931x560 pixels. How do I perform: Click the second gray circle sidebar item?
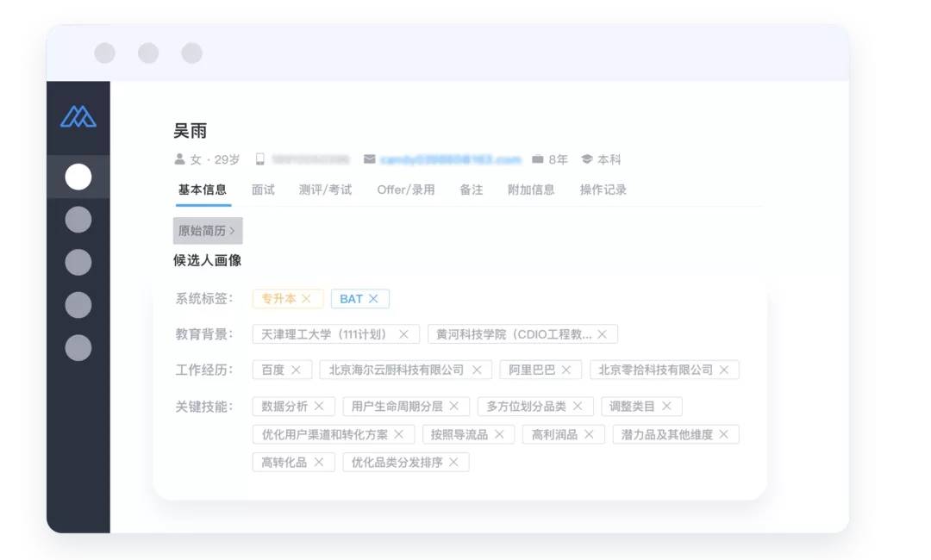(78, 262)
